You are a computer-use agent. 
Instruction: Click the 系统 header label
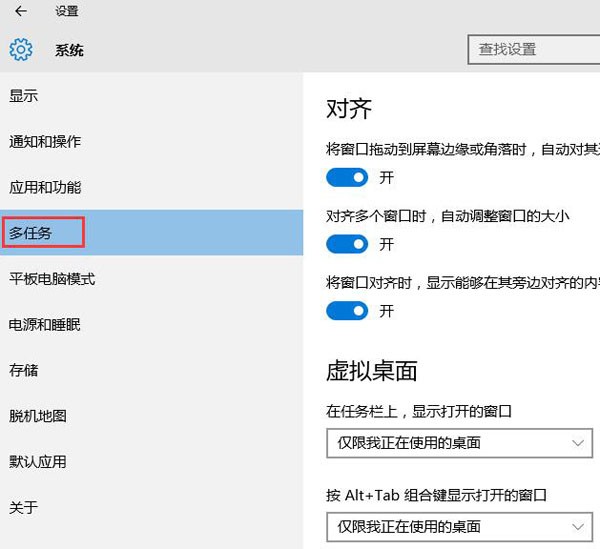(x=69, y=50)
